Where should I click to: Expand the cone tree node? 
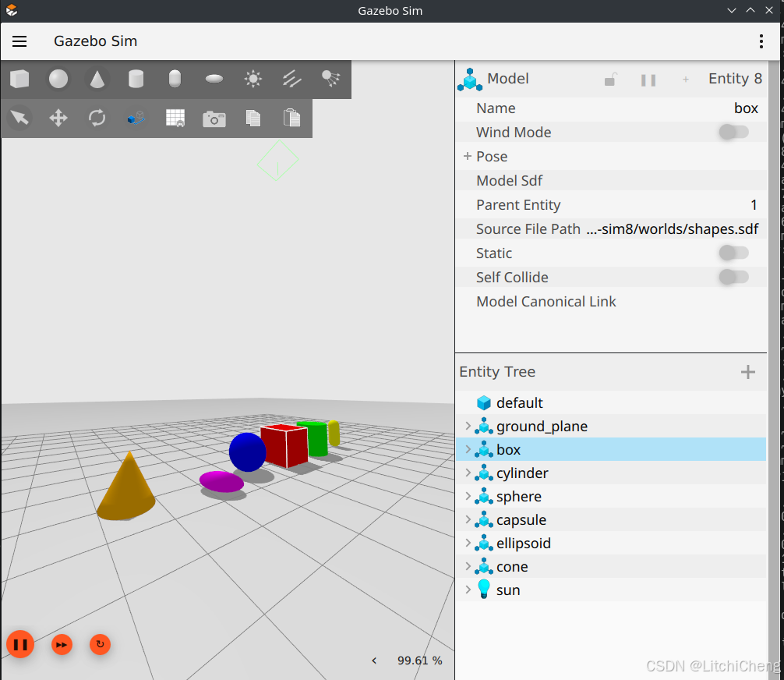(x=468, y=566)
